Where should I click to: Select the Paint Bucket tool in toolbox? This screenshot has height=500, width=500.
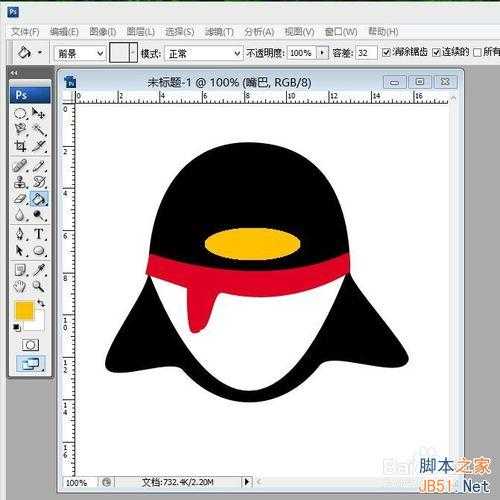point(39,199)
